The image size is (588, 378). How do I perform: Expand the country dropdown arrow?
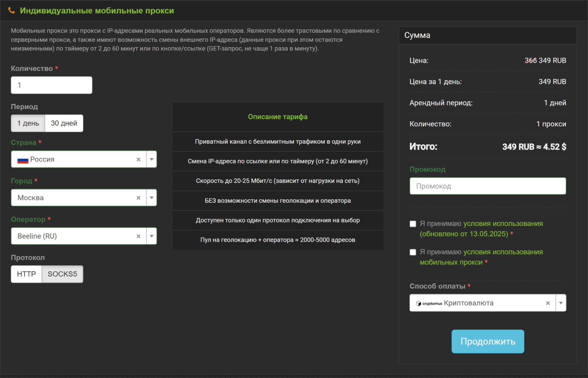(x=151, y=159)
